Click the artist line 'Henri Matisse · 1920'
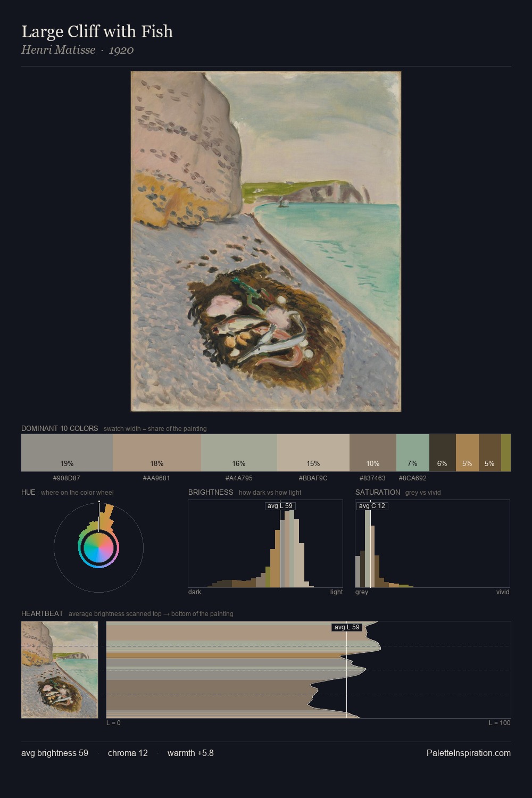The height and width of the screenshot is (798, 532). 78,50
